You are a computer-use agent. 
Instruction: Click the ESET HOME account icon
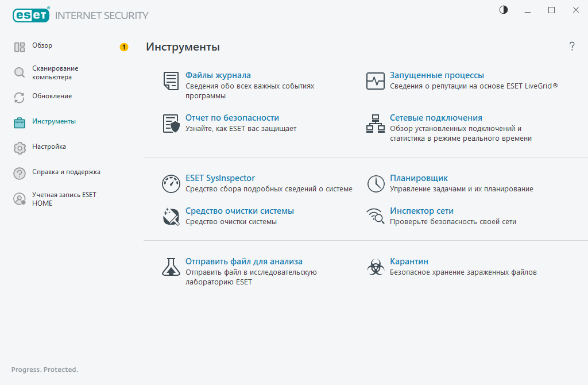click(x=20, y=199)
